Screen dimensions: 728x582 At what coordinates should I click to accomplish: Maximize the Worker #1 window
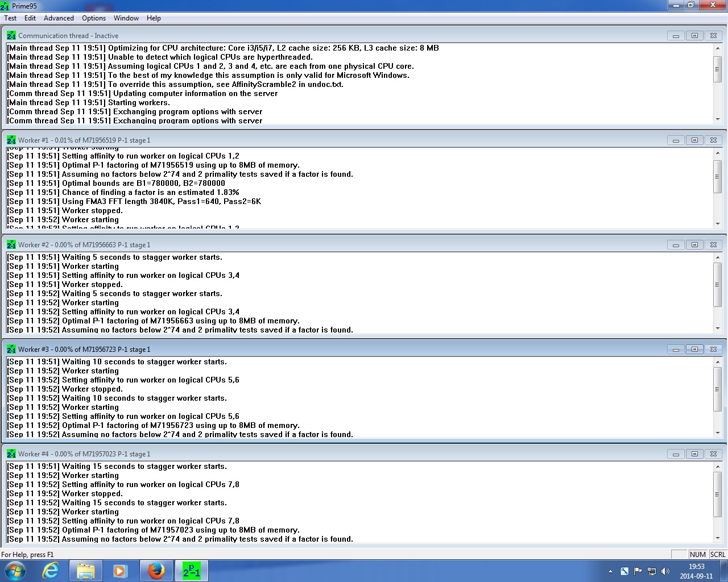point(694,140)
